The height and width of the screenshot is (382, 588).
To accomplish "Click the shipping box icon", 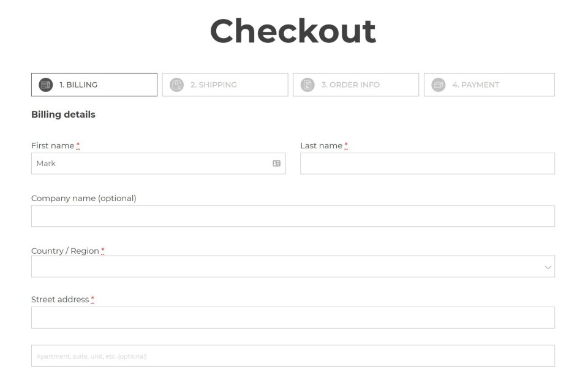I will click(176, 85).
